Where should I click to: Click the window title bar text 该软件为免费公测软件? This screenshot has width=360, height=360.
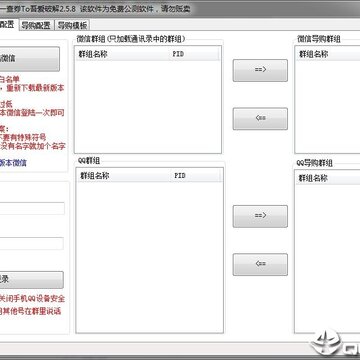118,9
